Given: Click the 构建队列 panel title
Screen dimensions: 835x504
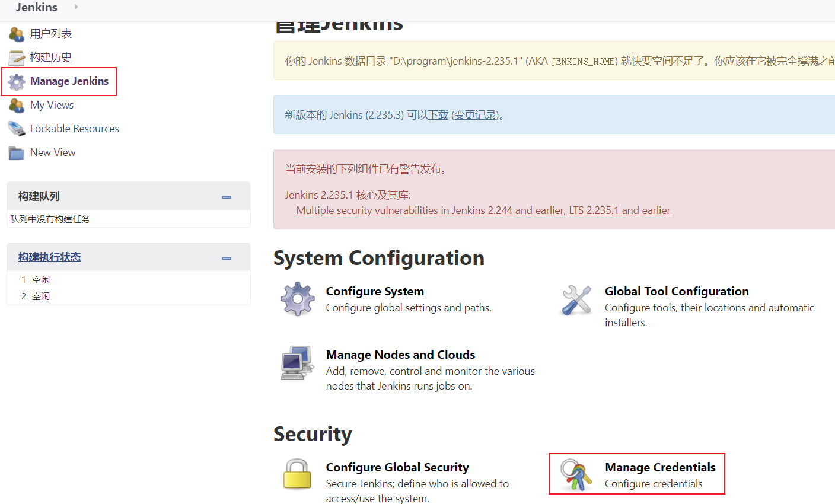Looking at the screenshot, I should tap(39, 196).
